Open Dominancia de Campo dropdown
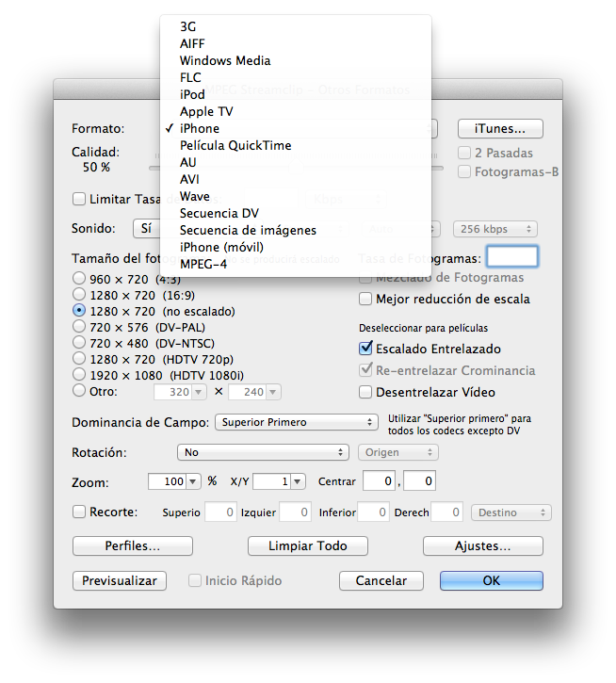The height and width of the screenshot is (683, 616). [296, 422]
